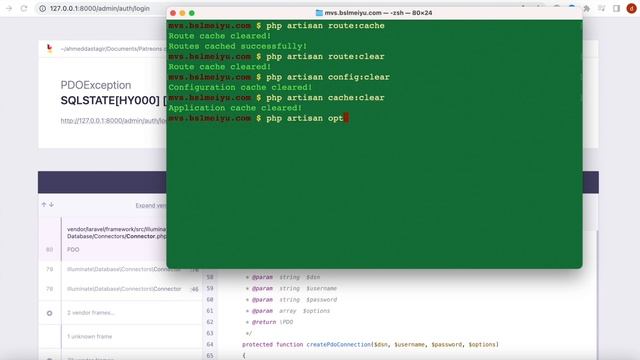
Task: Click the php artisan opt prompt line
Action: pos(258,118)
